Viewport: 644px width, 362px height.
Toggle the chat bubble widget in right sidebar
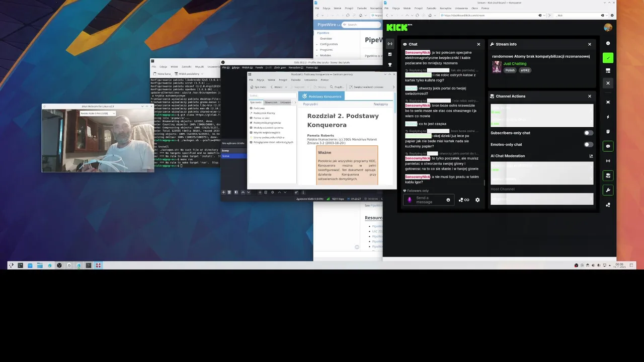pos(608,146)
